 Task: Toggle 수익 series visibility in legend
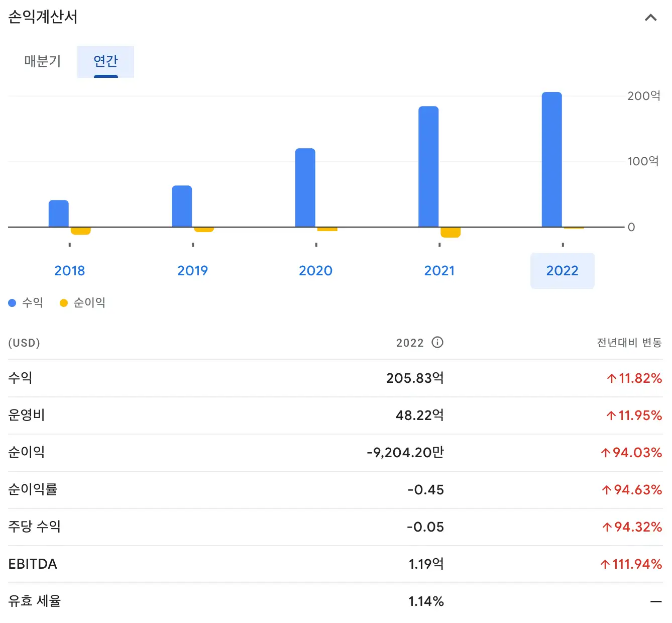click(26, 302)
